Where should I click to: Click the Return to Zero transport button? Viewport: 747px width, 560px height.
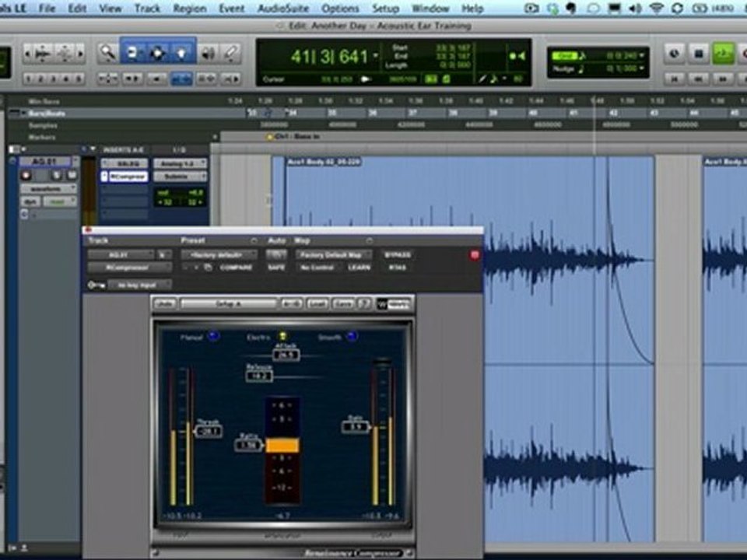674,79
